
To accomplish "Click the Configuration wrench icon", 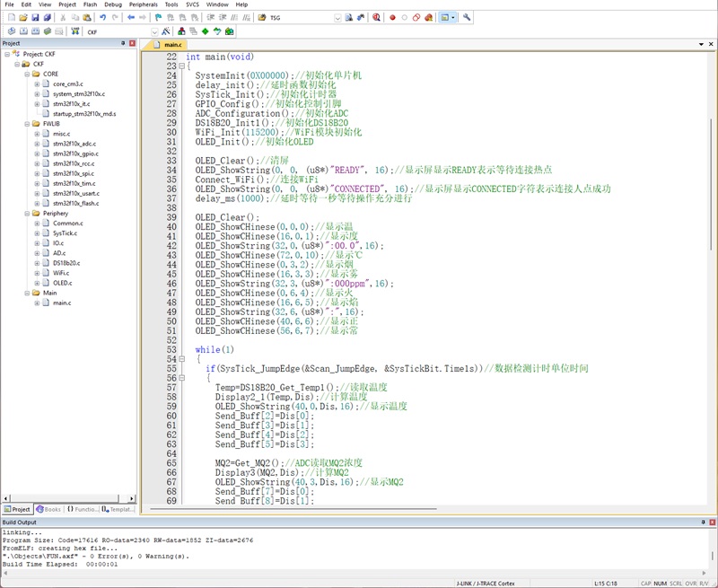I will click(467, 17).
